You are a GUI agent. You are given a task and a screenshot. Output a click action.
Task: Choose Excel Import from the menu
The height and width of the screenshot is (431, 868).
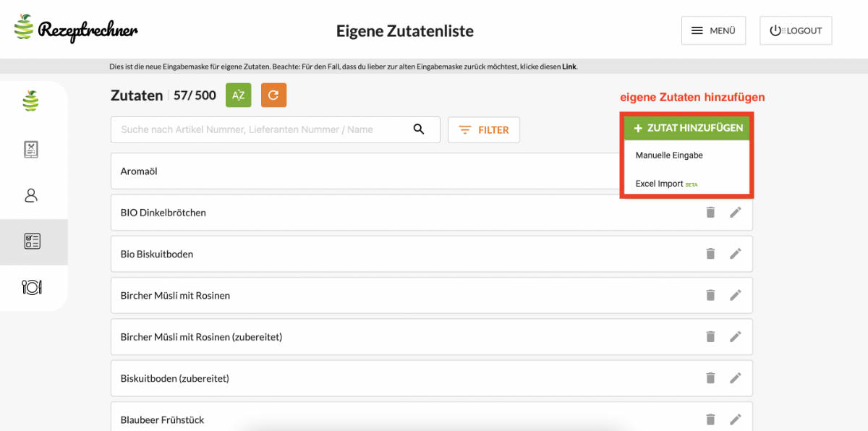660,184
